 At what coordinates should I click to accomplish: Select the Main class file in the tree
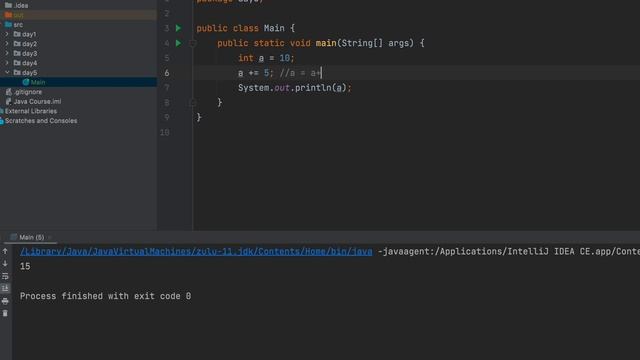pyautogui.click(x=78, y=82)
